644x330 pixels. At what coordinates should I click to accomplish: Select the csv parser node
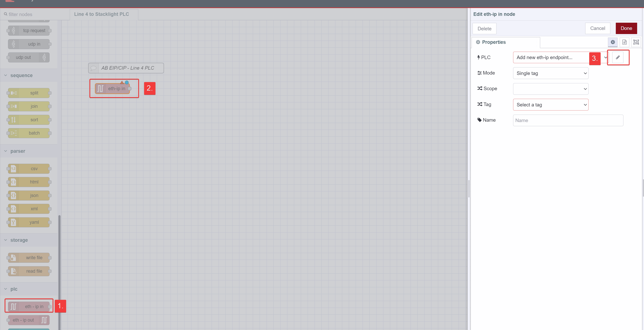click(29, 168)
